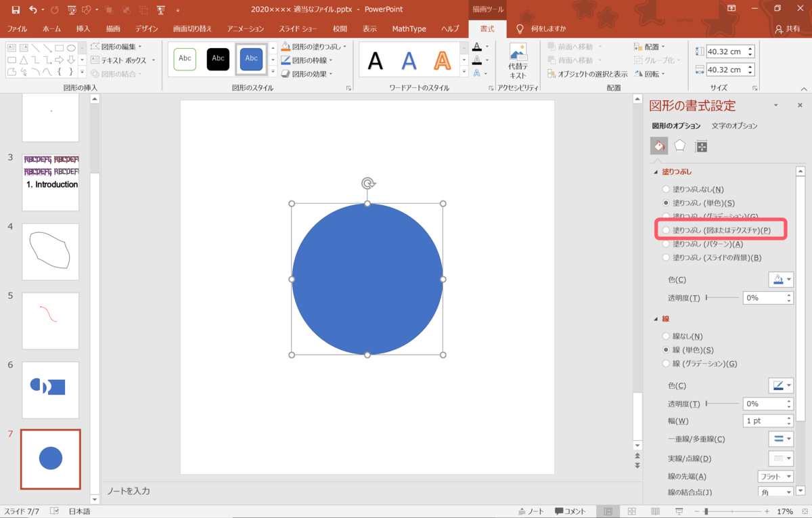Switch to Reading view icon
The height and width of the screenshot is (518, 812).
click(x=655, y=511)
